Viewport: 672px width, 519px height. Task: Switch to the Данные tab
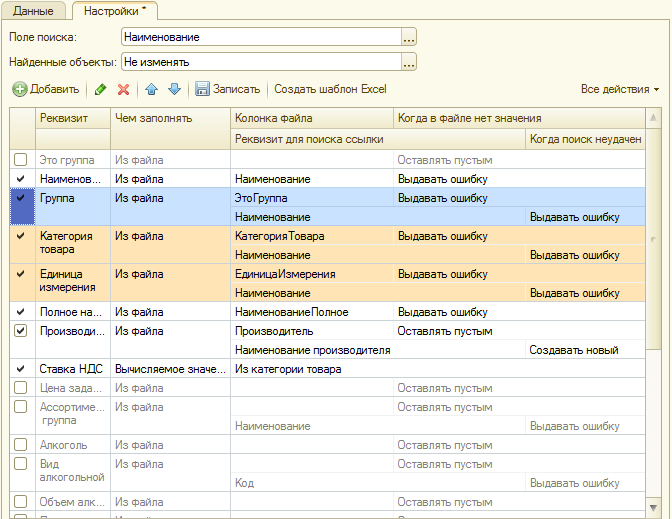click(34, 10)
